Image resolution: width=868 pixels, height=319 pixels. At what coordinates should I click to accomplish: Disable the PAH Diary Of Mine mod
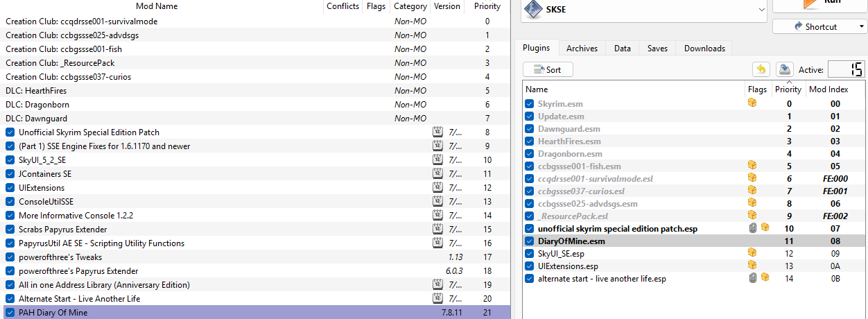pyautogui.click(x=10, y=313)
